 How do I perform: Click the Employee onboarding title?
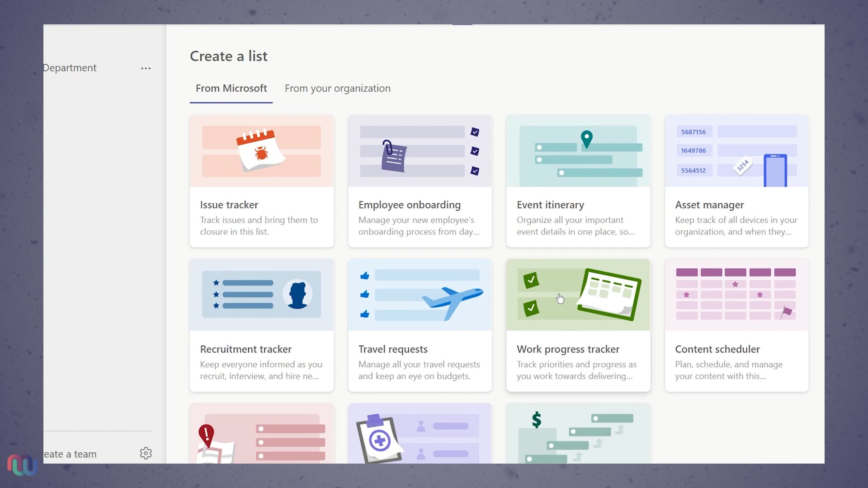(410, 205)
